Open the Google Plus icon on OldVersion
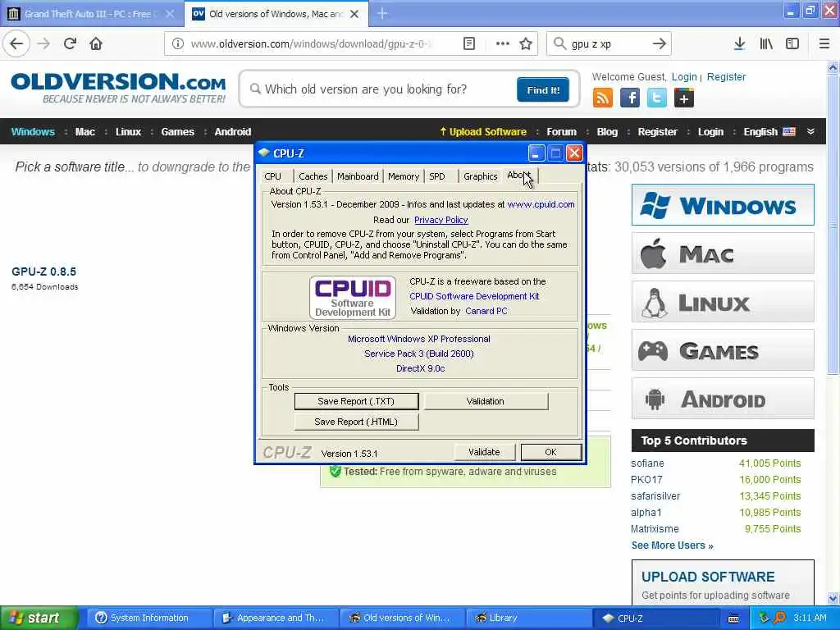The height and width of the screenshot is (630, 840). point(684,98)
